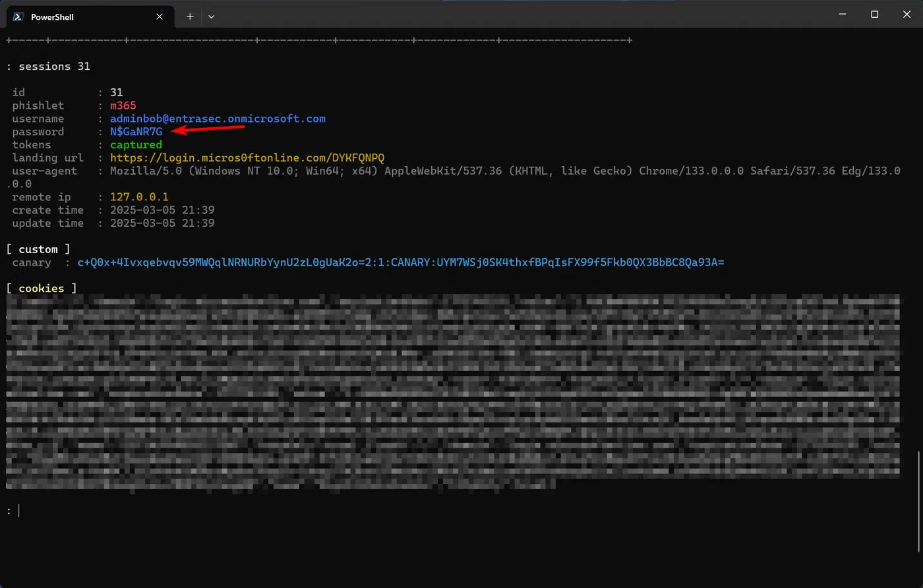Close the terminal window
Screen dimensions: 923x588
(906, 15)
